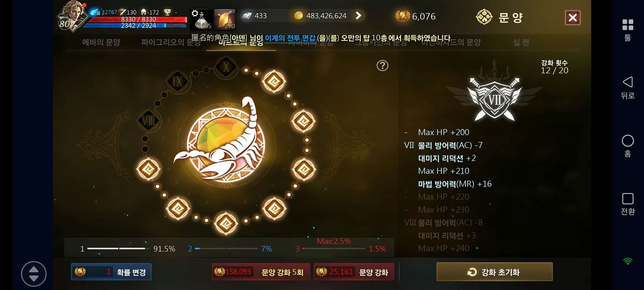
Task: Open the golden leaf item slot showing 270
Action: (225, 19)
